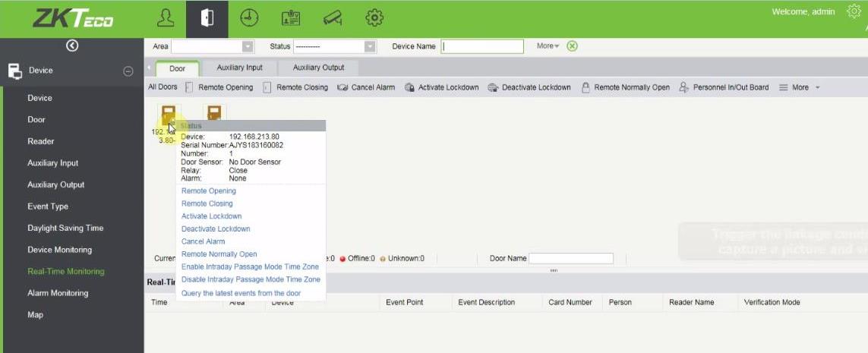
Task: Select the second door icon
Action: [214, 113]
